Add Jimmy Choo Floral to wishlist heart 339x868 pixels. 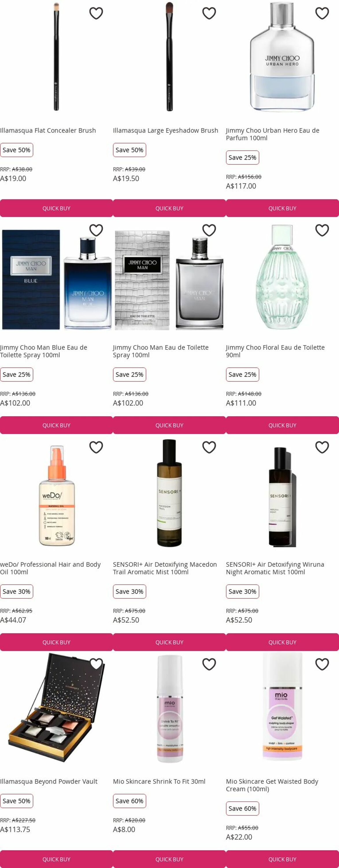[x=322, y=231]
